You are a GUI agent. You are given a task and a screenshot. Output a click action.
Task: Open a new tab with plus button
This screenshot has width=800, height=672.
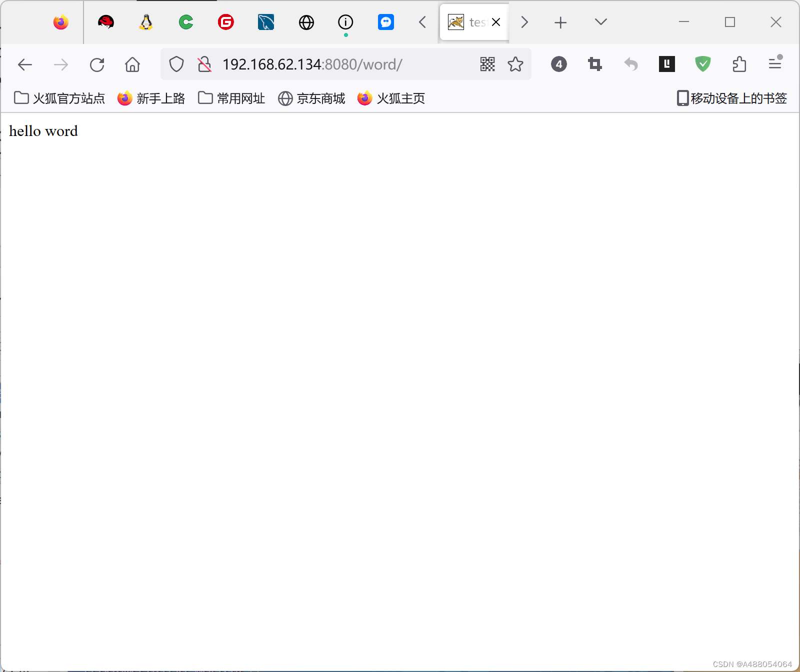click(x=560, y=22)
